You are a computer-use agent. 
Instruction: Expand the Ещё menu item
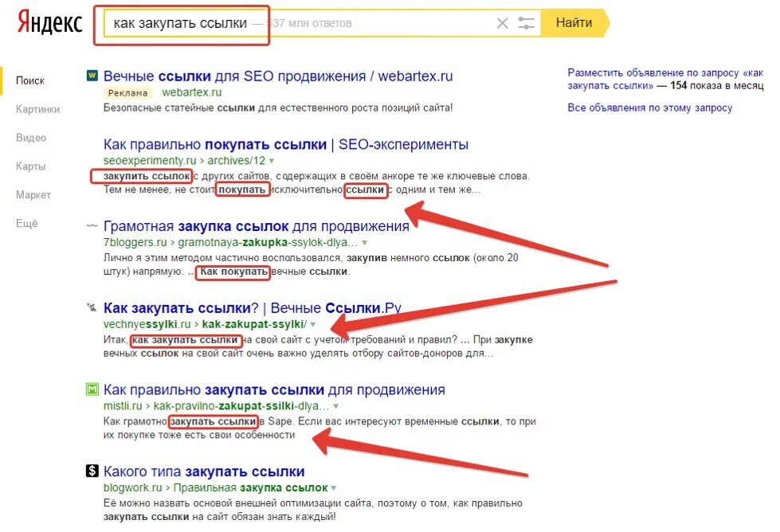point(27,223)
